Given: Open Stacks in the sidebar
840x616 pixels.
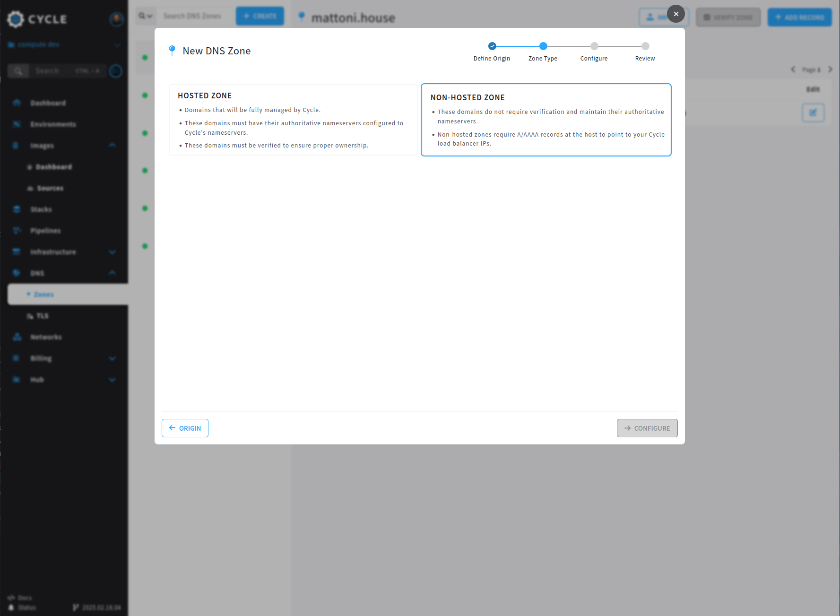Looking at the screenshot, I should [41, 209].
